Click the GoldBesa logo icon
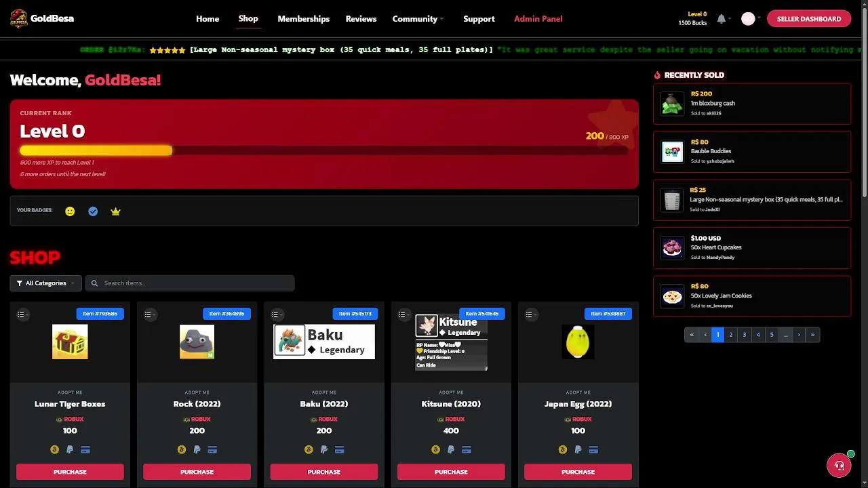This screenshot has width=868, height=488. coord(19,18)
